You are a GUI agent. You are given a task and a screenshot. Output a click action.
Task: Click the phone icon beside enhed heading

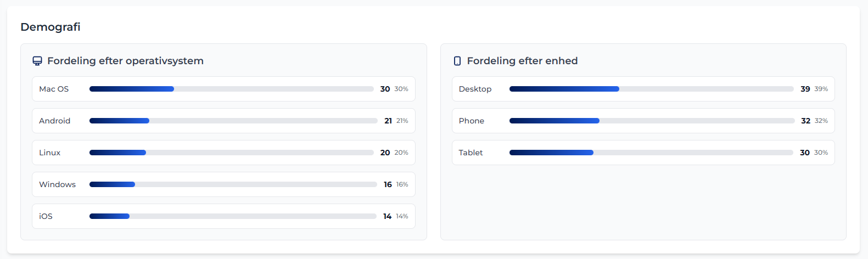[457, 61]
